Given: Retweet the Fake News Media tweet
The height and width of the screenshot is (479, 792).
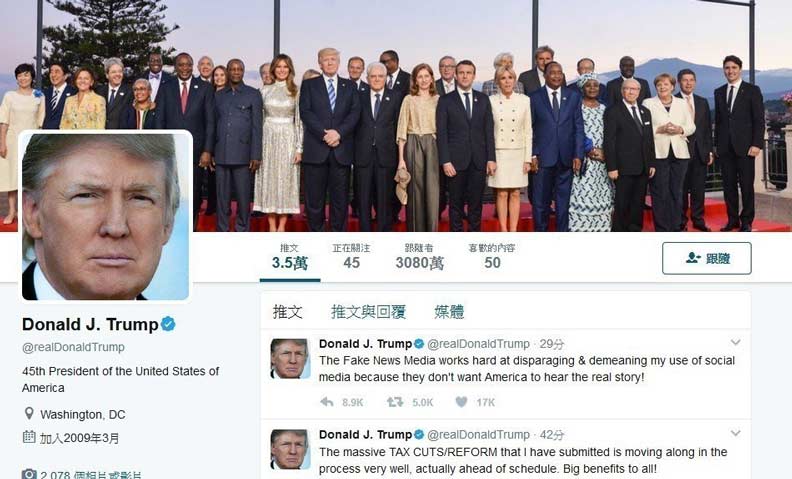Looking at the screenshot, I should click(x=394, y=402).
